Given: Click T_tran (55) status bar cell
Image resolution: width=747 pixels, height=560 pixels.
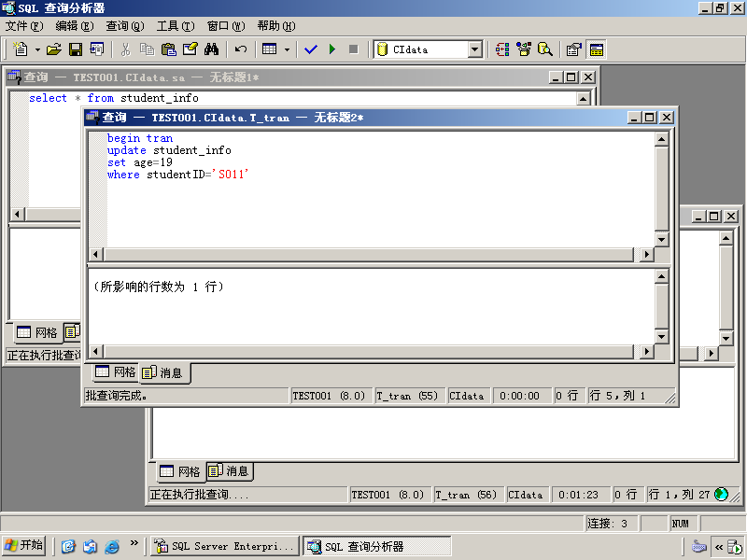Looking at the screenshot, I should (410, 396).
